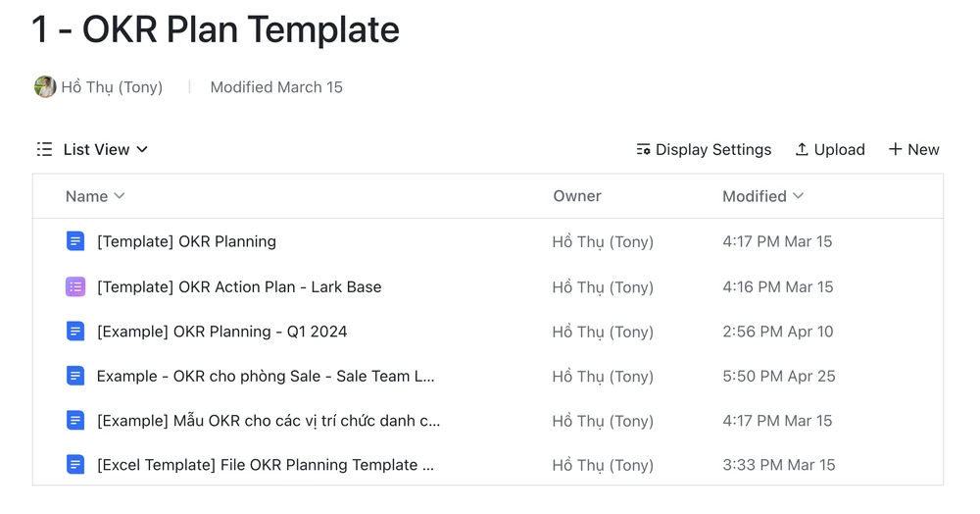980x514 pixels.
Task: Click the doc icon for OKR Planning Q1 2024
Action: point(75,332)
